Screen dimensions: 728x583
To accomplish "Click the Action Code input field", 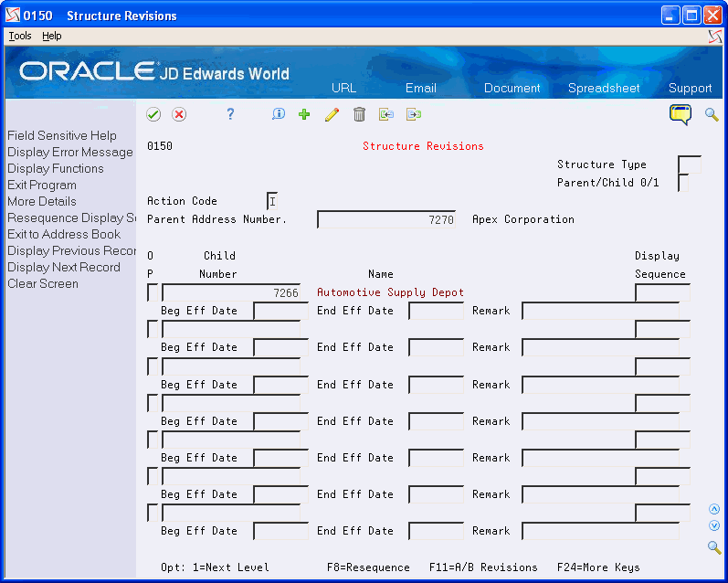I will tap(272, 201).
